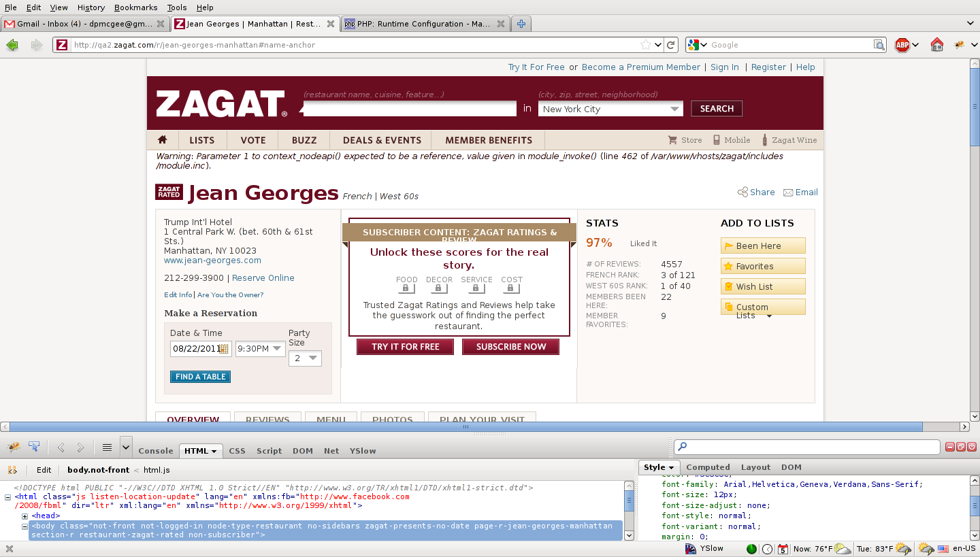Reload the page with the refresh icon

pyautogui.click(x=671, y=45)
